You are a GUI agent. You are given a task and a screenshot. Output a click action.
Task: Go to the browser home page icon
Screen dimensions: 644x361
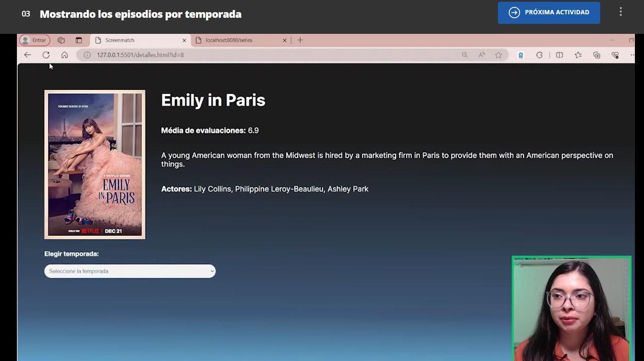click(x=65, y=55)
